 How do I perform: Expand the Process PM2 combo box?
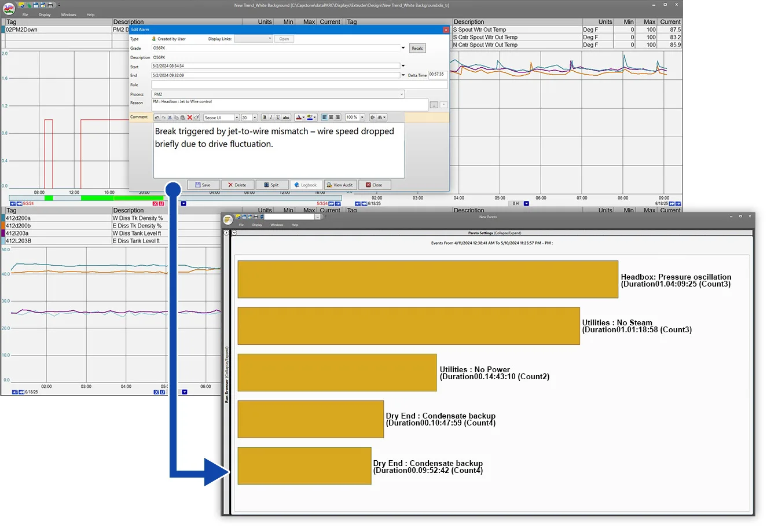[x=402, y=94]
